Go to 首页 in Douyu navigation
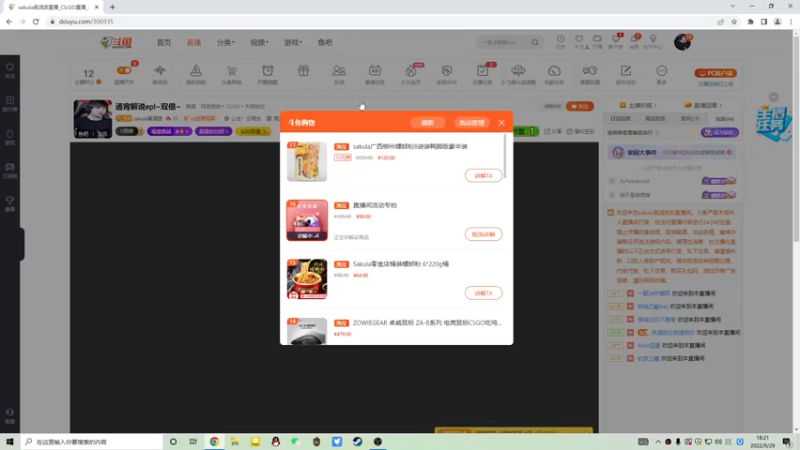Viewport: 800px width, 450px height. (164, 42)
